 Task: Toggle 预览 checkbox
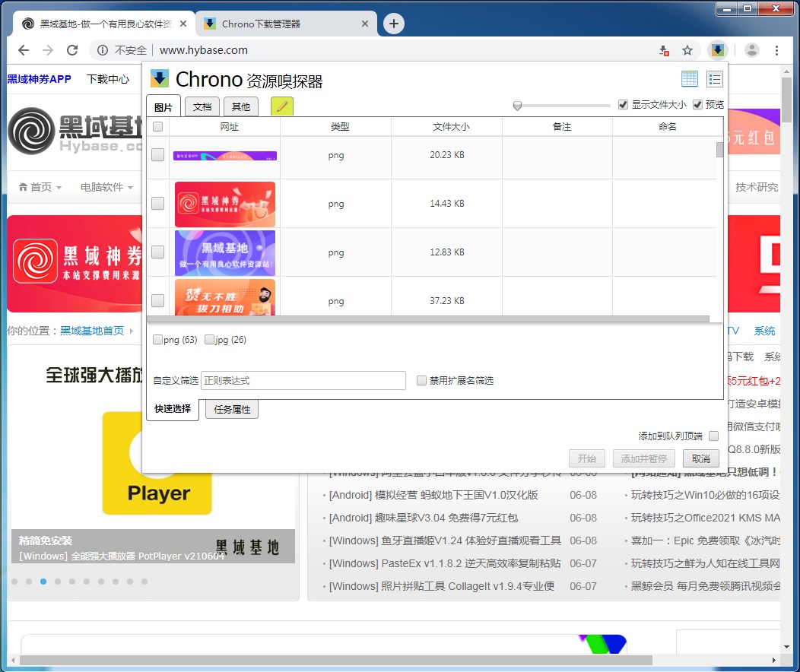click(697, 104)
